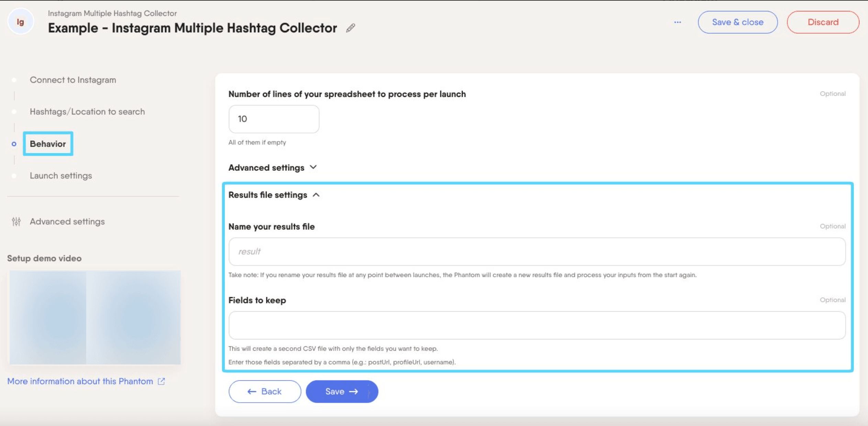Image resolution: width=868 pixels, height=426 pixels.
Task: Go to Hashtags/Location to search step
Action: [87, 112]
